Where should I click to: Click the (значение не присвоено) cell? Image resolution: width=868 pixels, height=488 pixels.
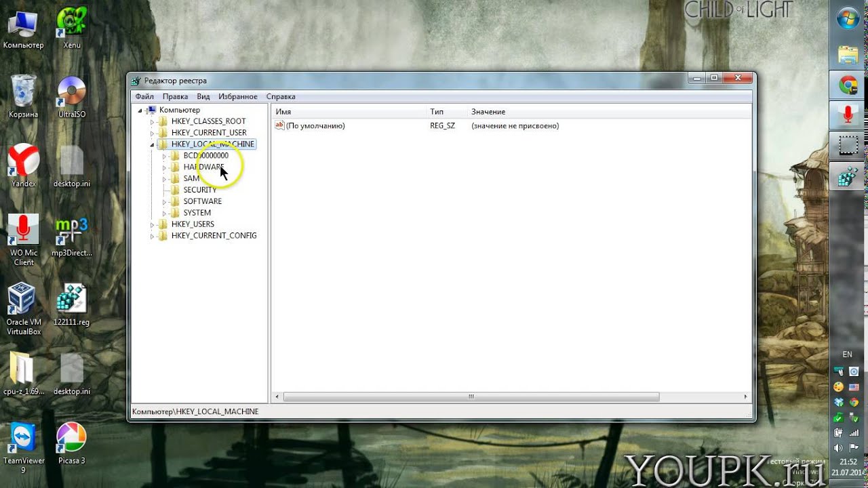pyautogui.click(x=515, y=126)
